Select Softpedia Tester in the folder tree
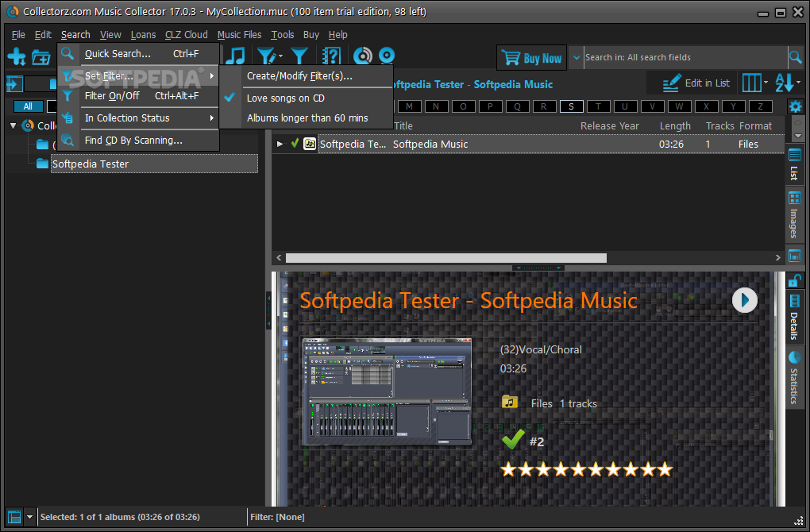 pos(154,164)
